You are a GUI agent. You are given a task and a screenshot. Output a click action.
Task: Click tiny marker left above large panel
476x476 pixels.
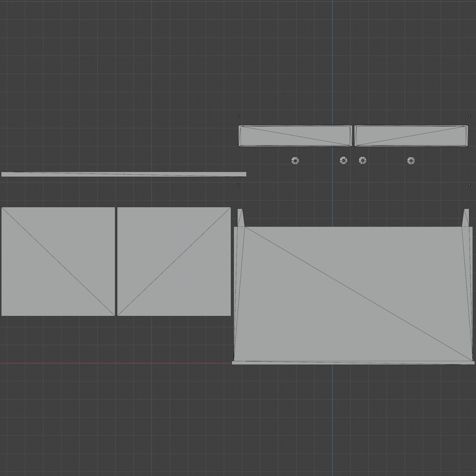tap(238, 185)
